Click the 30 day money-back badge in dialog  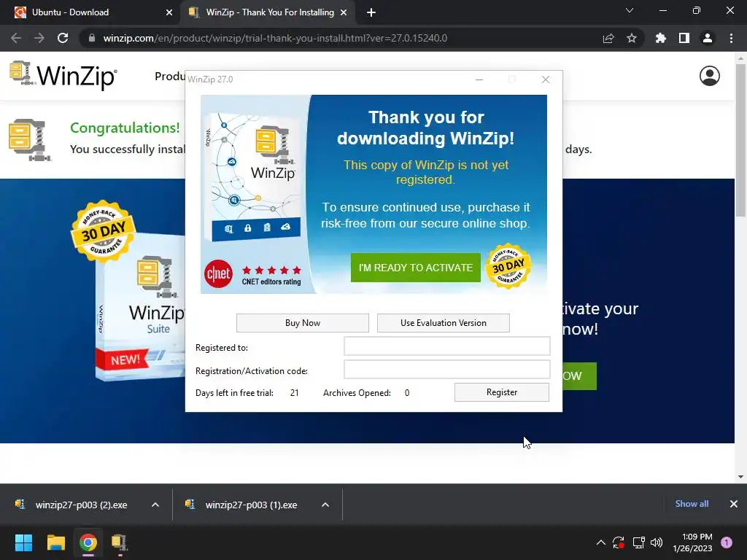tap(508, 267)
